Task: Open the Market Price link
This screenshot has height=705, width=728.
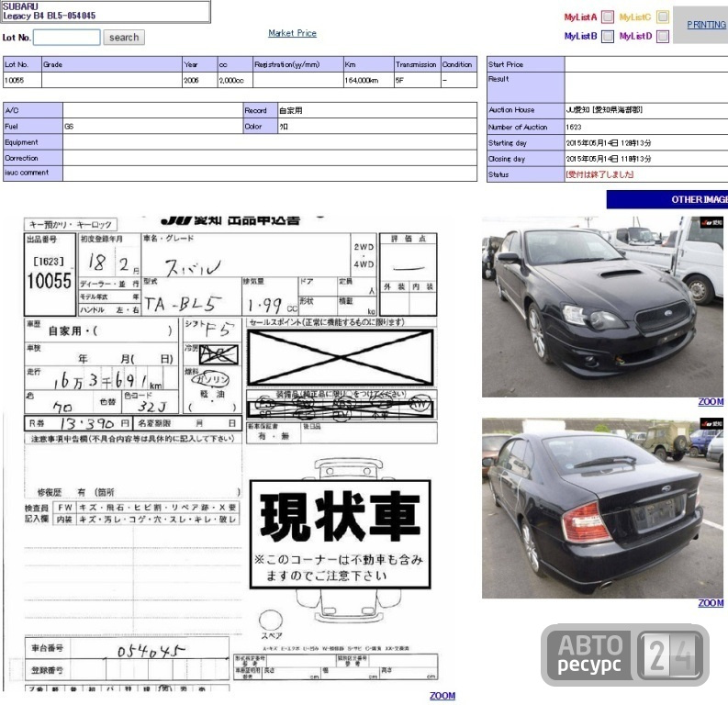Action: click(x=293, y=33)
